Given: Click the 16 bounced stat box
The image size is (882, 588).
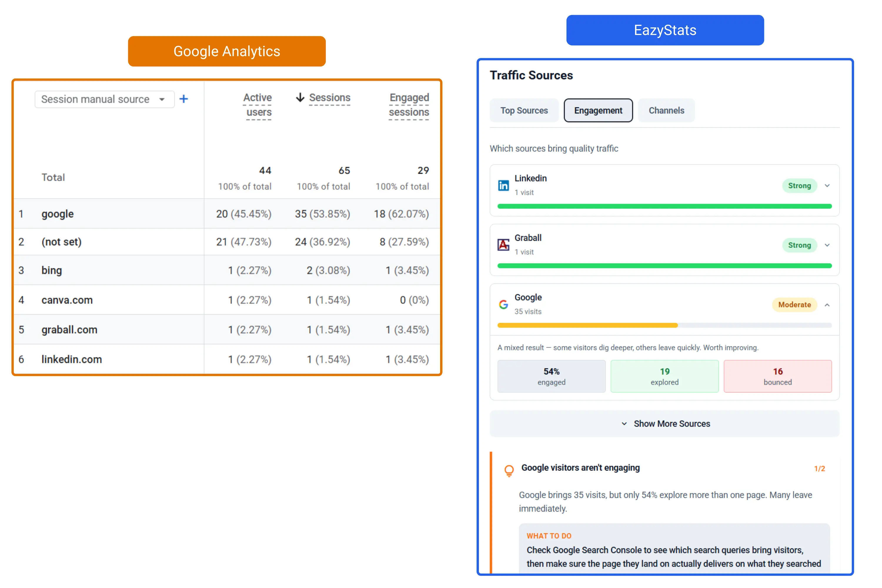Looking at the screenshot, I should pos(778,377).
